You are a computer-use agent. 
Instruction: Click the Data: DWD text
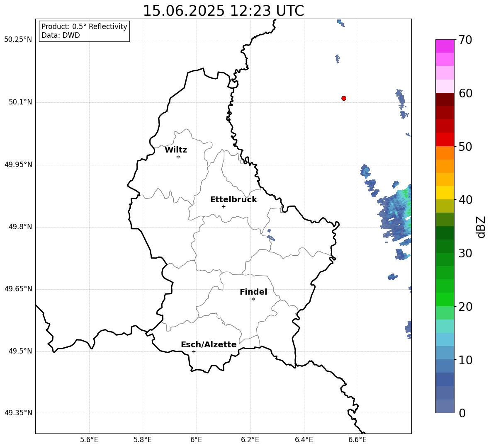pos(61,35)
